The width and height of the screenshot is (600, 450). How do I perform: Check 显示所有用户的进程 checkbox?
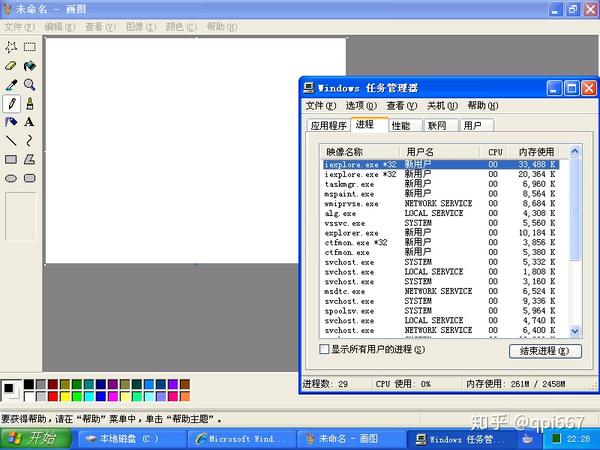[324, 349]
